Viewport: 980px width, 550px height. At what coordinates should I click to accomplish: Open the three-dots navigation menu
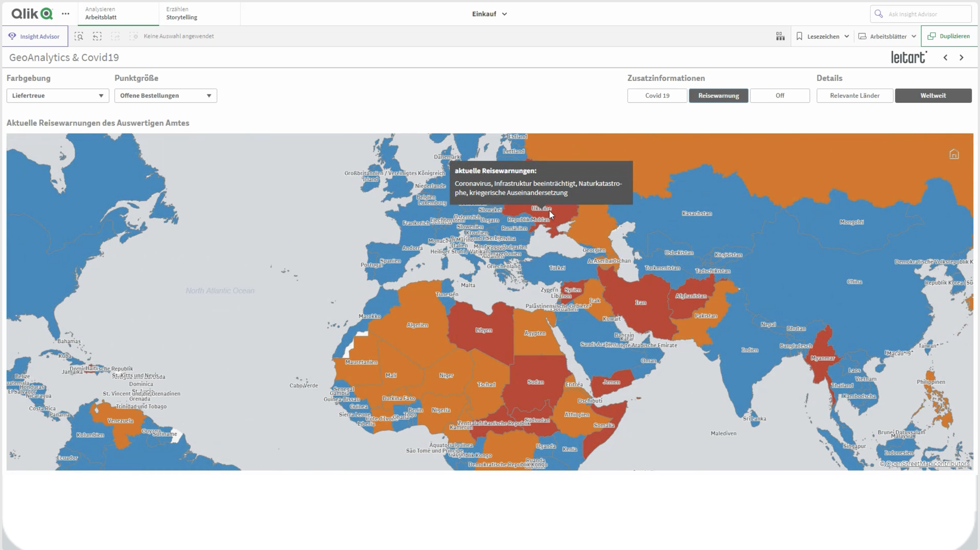point(65,14)
